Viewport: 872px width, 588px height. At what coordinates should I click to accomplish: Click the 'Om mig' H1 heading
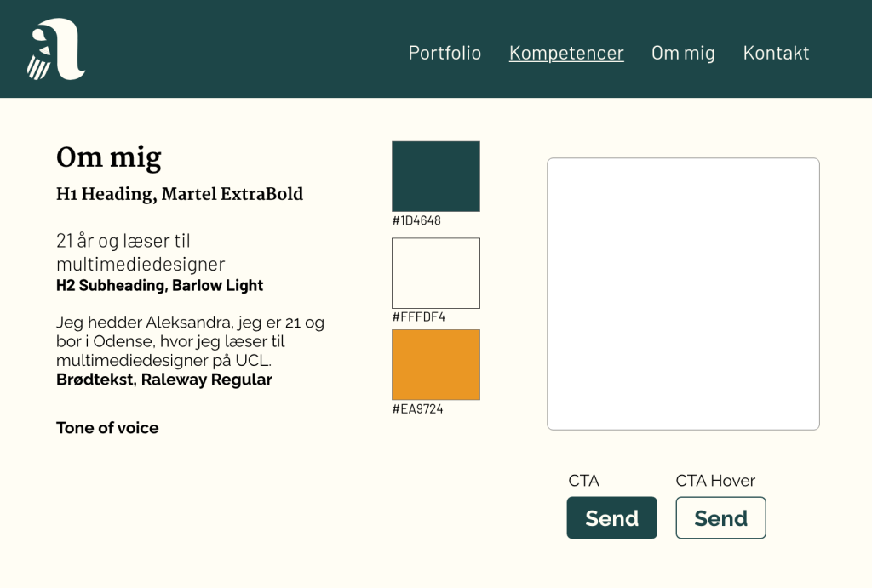coord(108,157)
